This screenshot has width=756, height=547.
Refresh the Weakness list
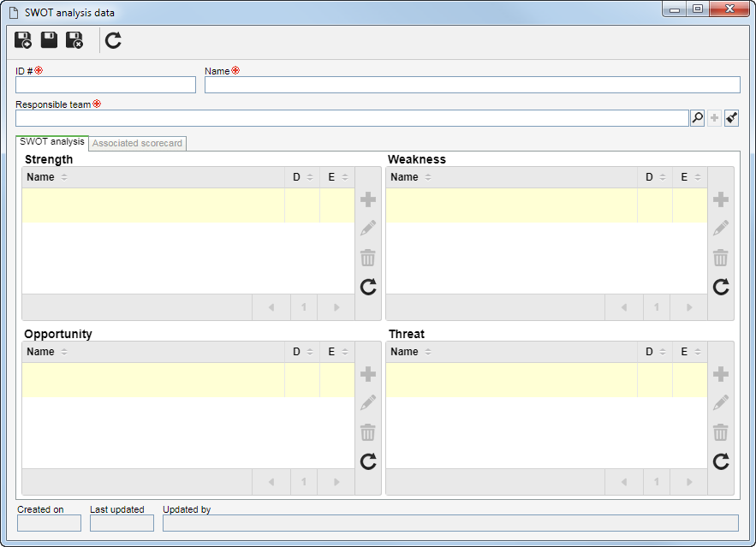(x=721, y=288)
